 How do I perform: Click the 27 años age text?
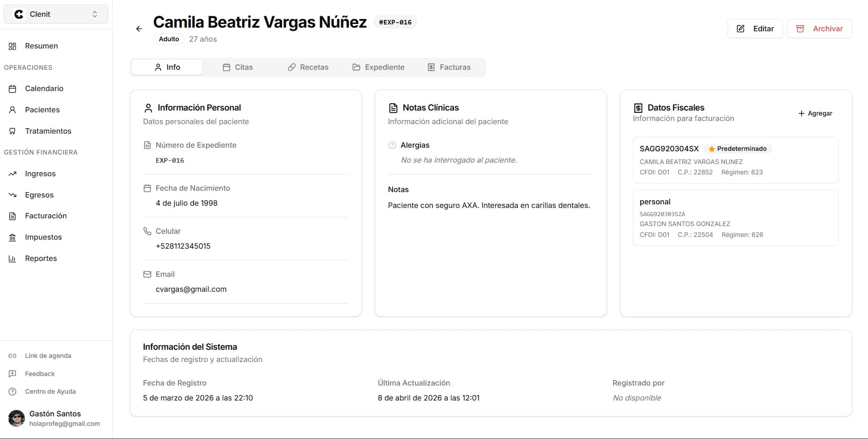pyautogui.click(x=203, y=39)
